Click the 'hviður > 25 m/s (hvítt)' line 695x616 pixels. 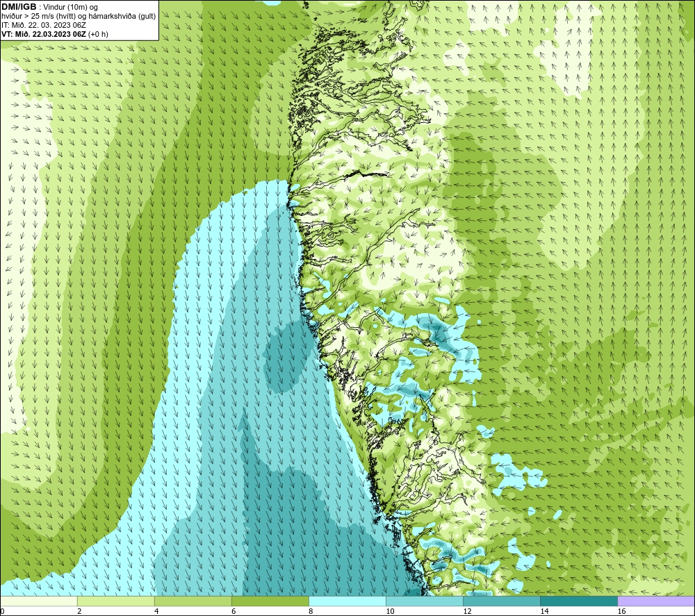[x=38, y=17]
